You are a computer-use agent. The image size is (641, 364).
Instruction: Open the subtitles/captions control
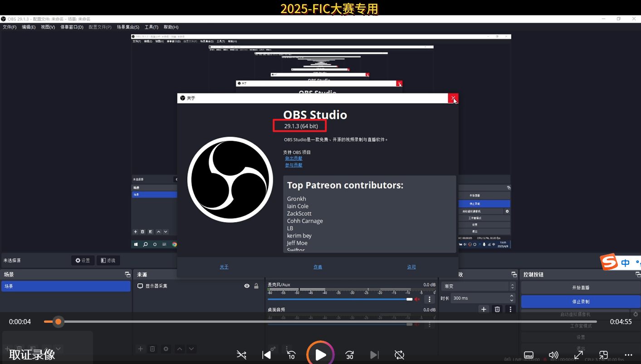[x=528, y=355]
